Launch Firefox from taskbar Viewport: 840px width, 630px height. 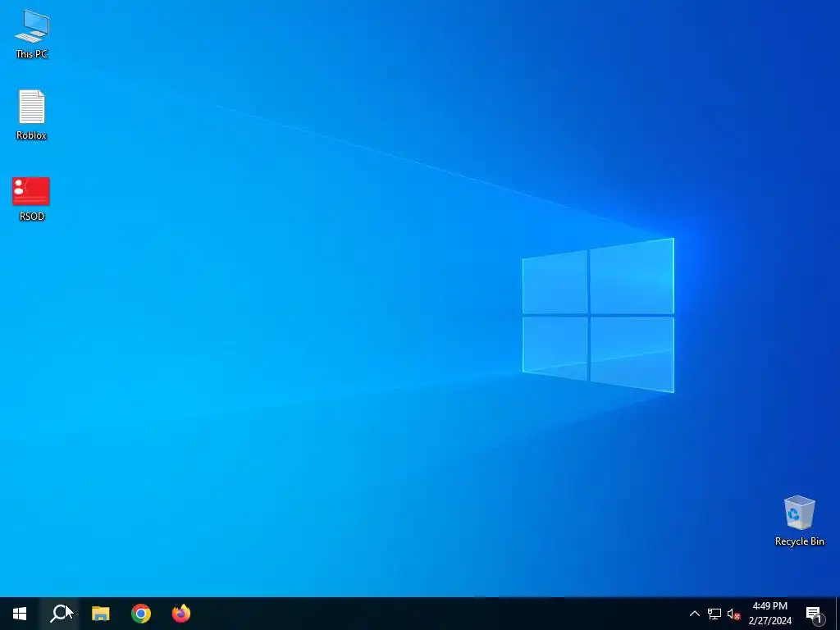coord(181,614)
